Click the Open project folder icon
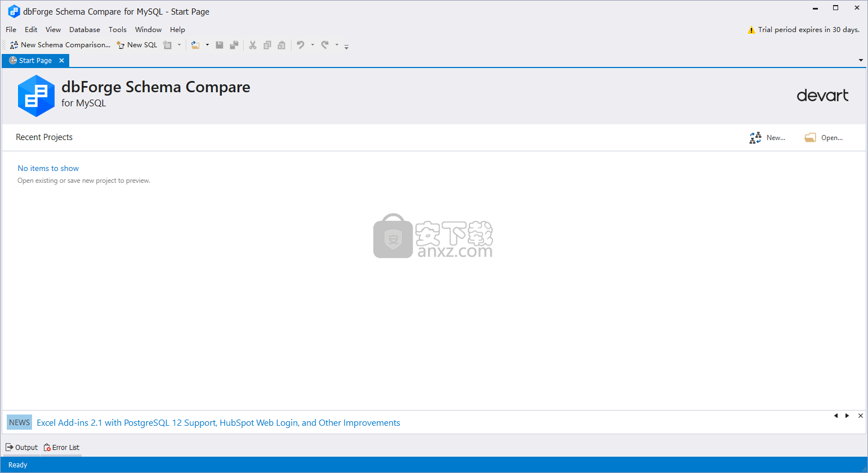 click(x=810, y=138)
